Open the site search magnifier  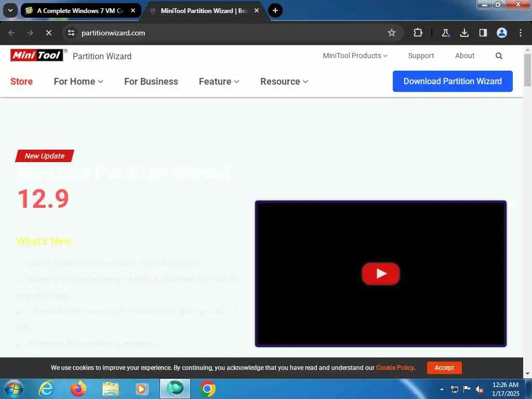pos(499,56)
